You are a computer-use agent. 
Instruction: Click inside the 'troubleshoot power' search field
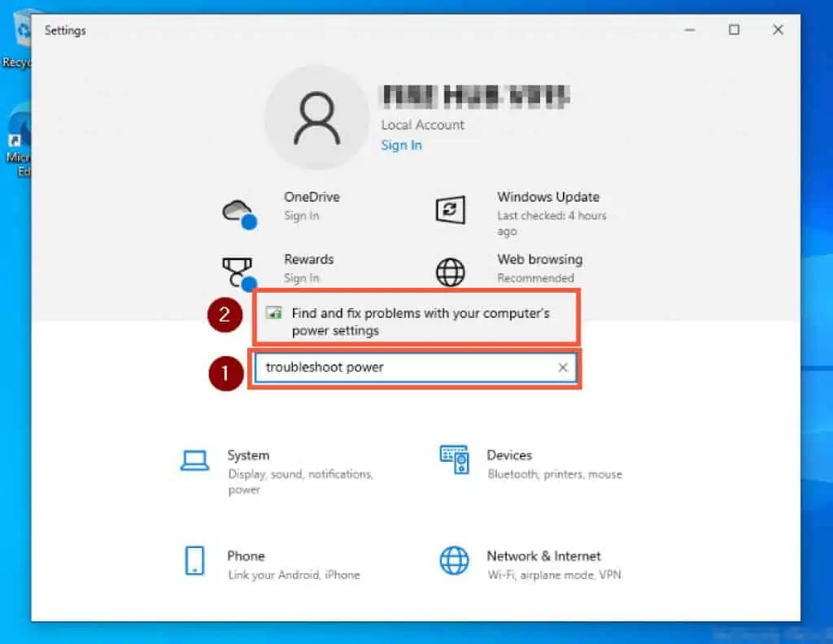tap(407, 368)
